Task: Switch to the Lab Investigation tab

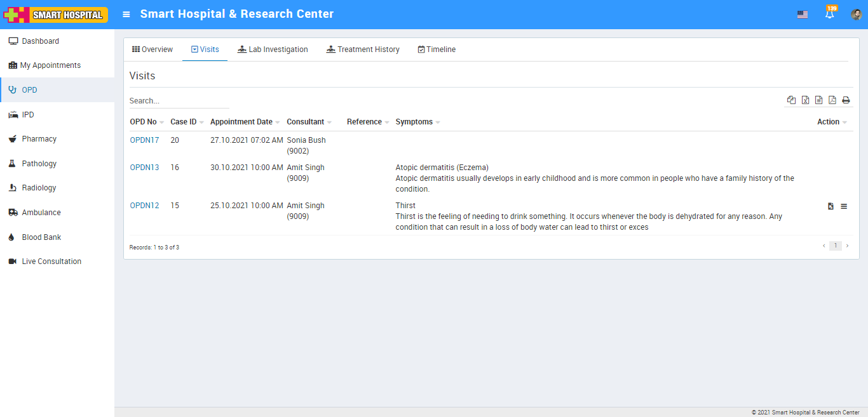Action: [273, 50]
